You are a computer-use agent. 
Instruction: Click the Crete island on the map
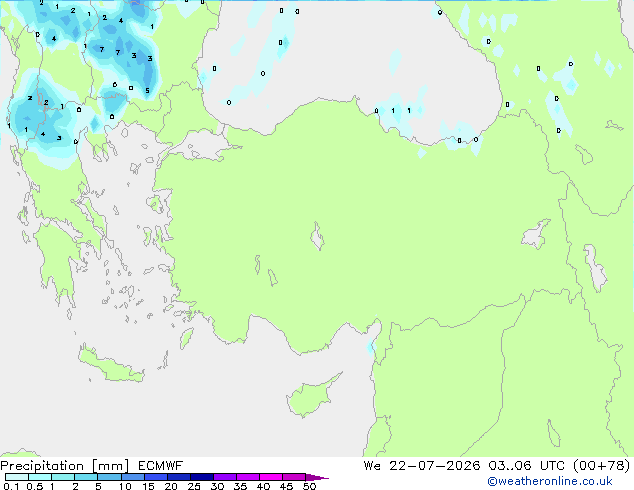tap(110, 365)
